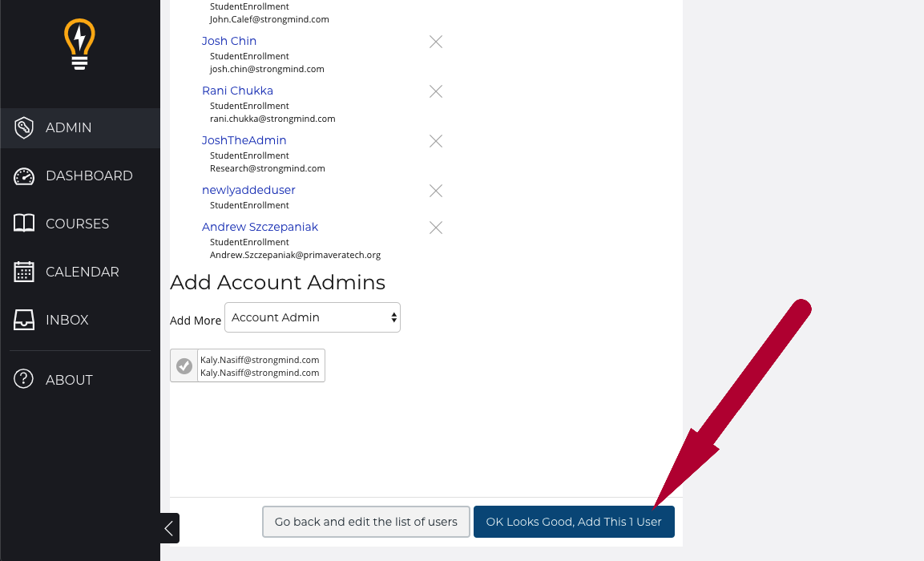
Task: Open Andrew Szczepaniak's profile link
Action: point(260,227)
